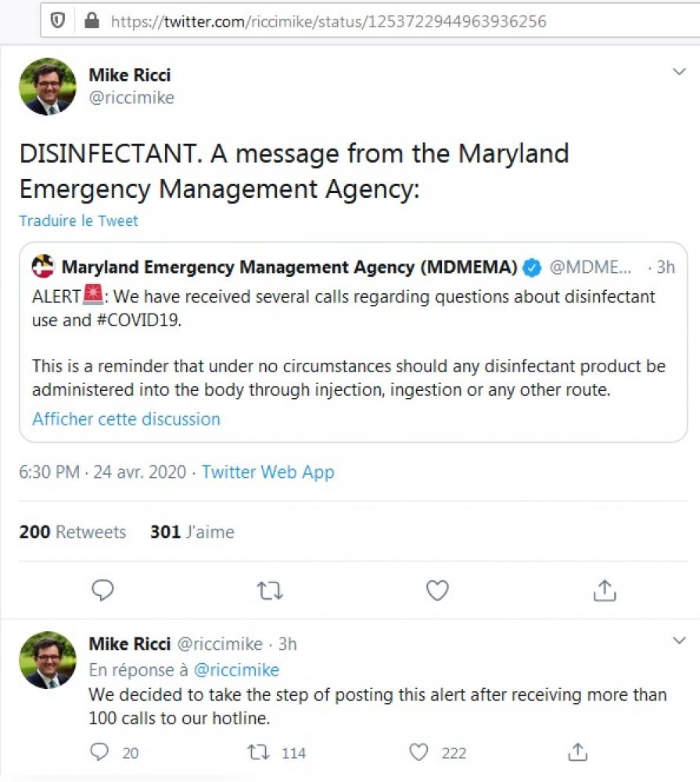The width and height of the screenshot is (700, 782).
Task: View the 301 J'aime likes list
Action: click(192, 532)
